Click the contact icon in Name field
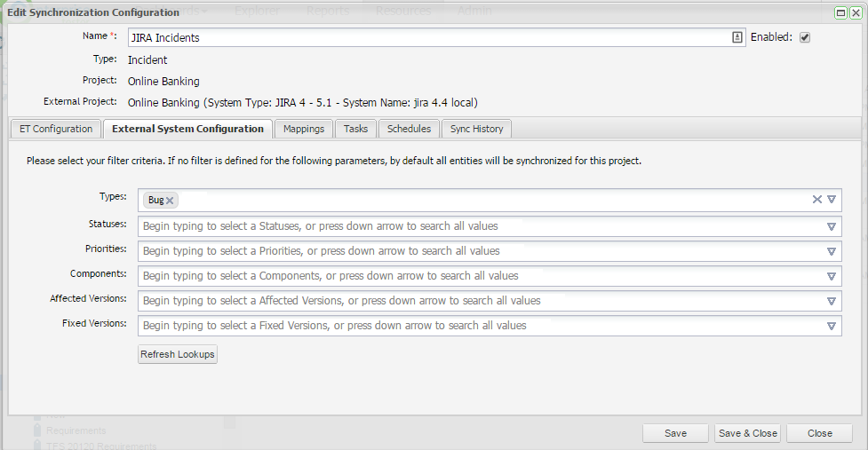868x450 pixels. click(737, 37)
